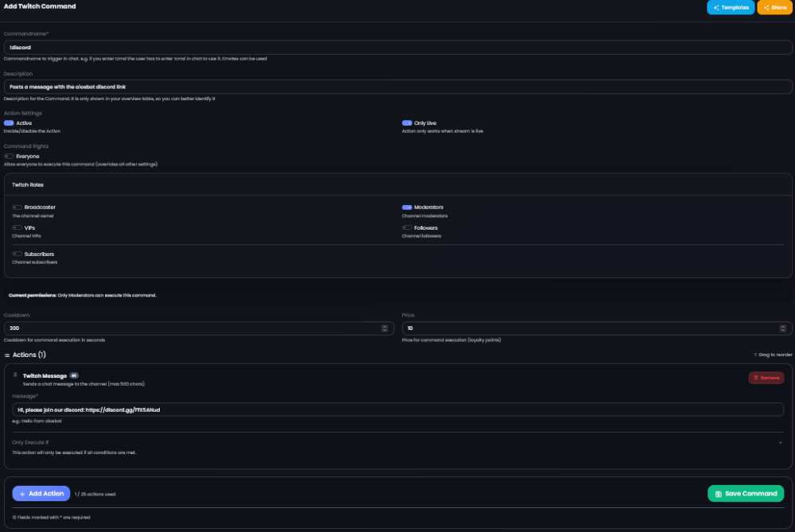Click the Drag to reorder hint
The image size is (795, 532).
(x=773, y=355)
